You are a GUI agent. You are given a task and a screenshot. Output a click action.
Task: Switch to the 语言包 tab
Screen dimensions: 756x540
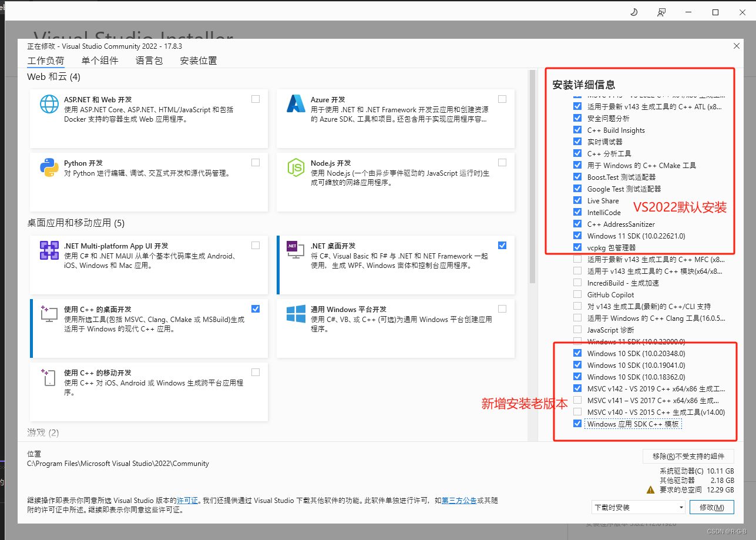149,61
